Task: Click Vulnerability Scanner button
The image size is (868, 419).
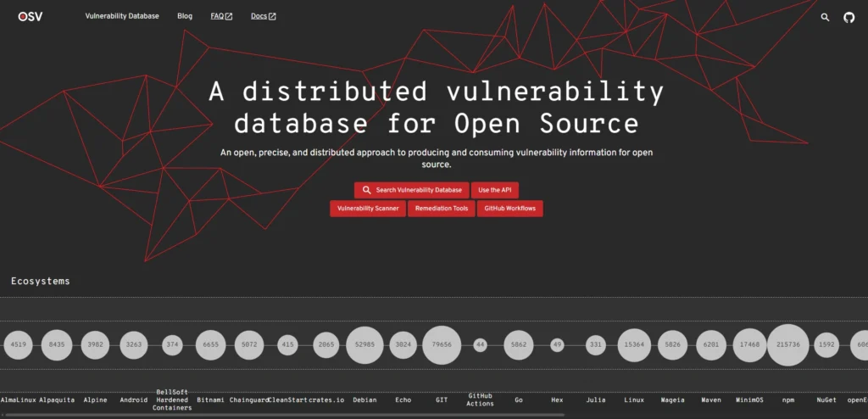Action: point(368,209)
